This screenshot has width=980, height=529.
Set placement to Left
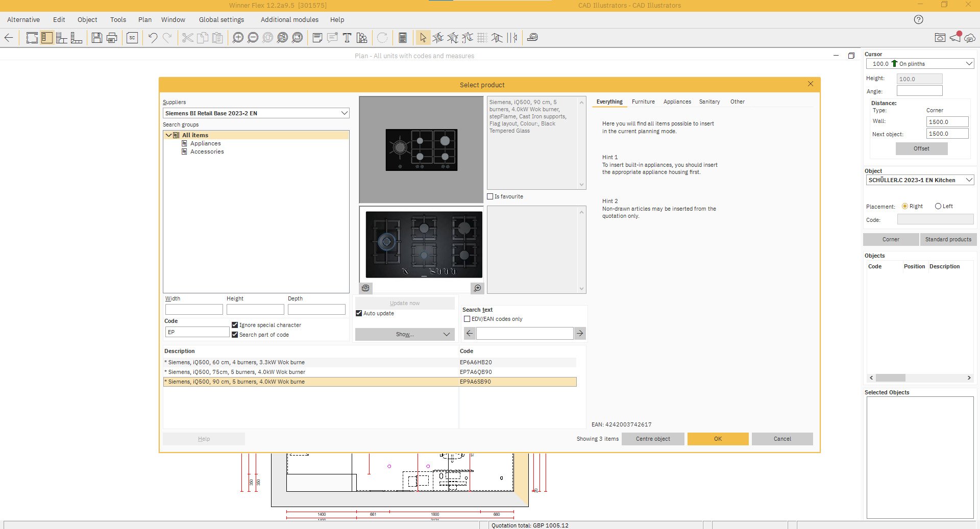coord(938,206)
